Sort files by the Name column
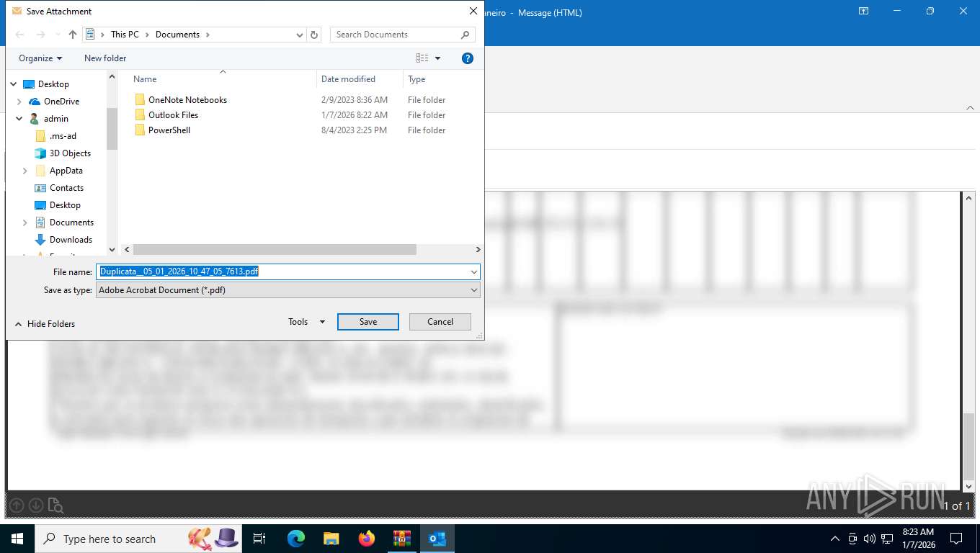The image size is (980, 553). point(145,79)
